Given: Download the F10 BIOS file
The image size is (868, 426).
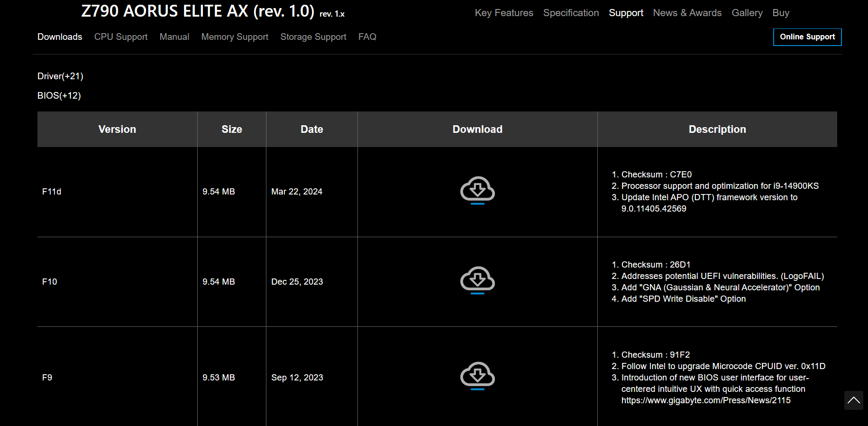Looking at the screenshot, I should point(477,281).
